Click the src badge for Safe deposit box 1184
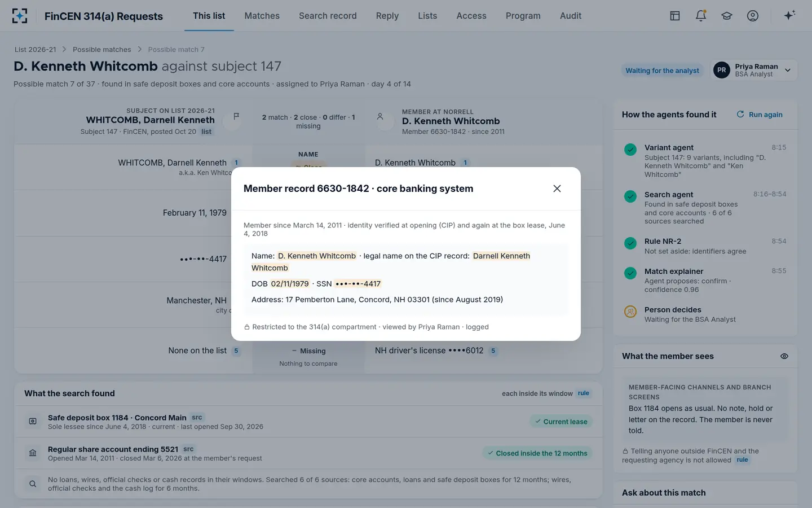The width and height of the screenshot is (812, 508). (197, 418)
